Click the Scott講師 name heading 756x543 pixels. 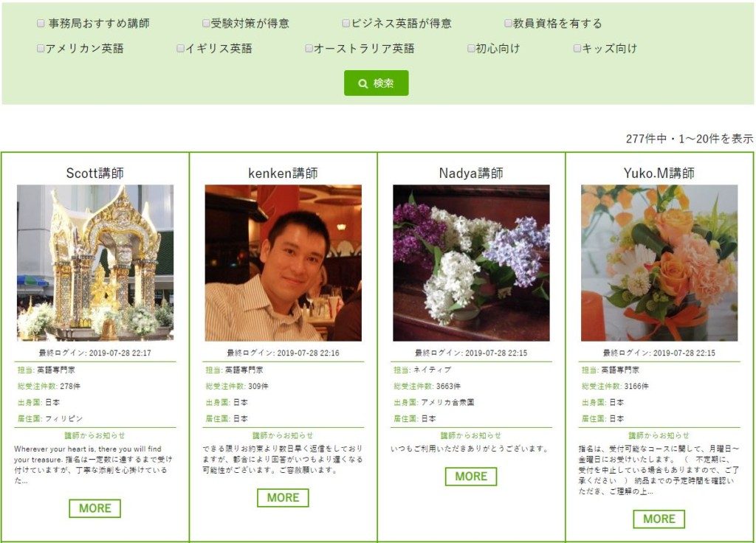click(95, 173)
